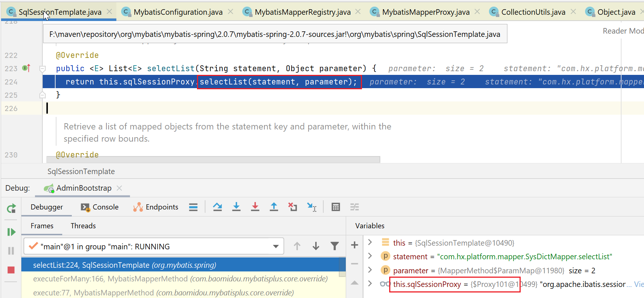Click the Drop Frame icon

coord(292,207)
